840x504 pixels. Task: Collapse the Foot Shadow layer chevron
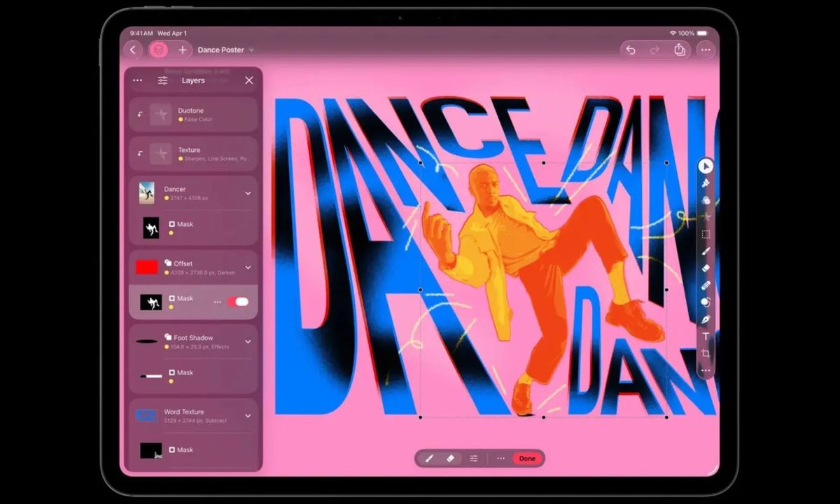(248, 342)
